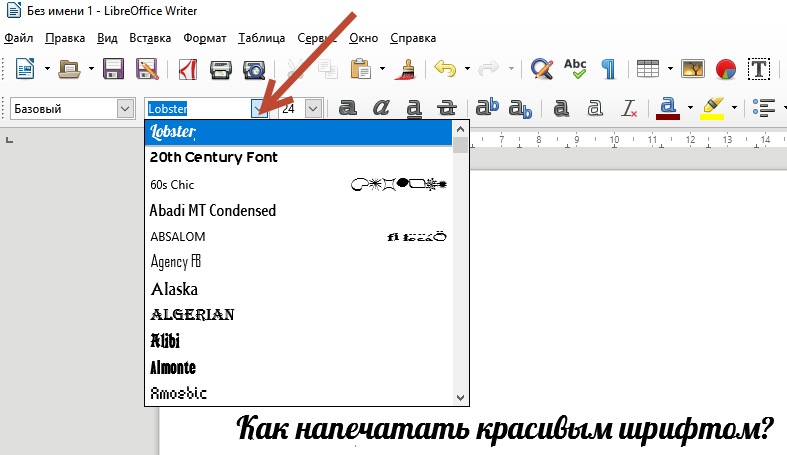The image size is (787, 455).
Task: Click the Print icon
Action: [221, 69]
